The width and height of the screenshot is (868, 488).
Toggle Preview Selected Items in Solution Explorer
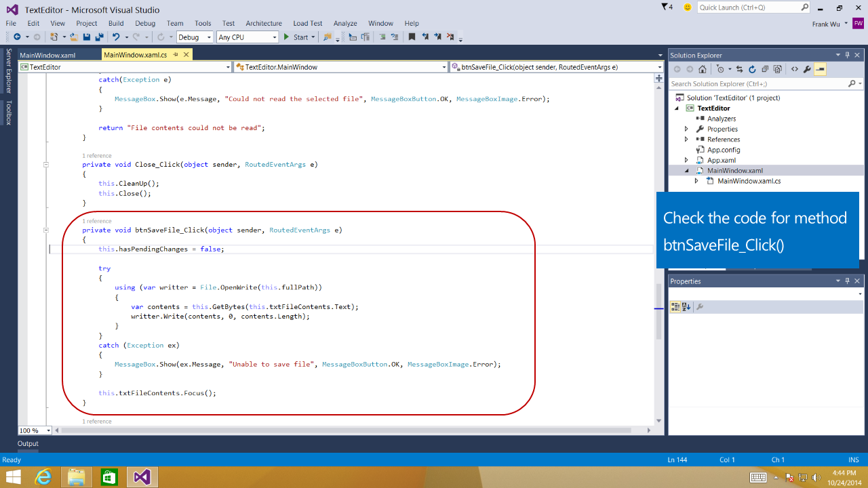(820, 69)
